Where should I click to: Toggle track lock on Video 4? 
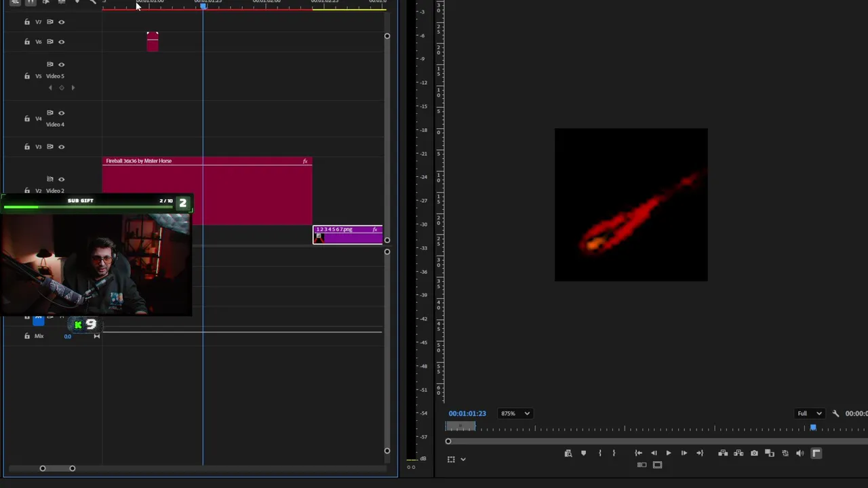point(27,119)
